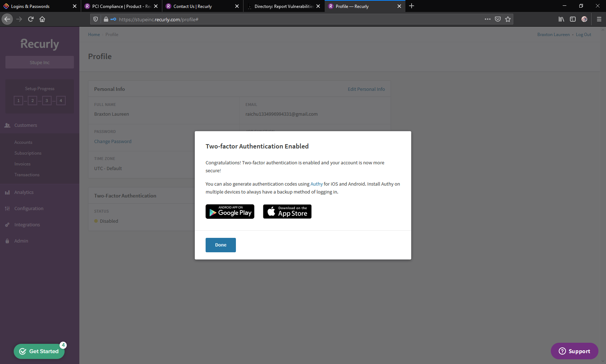Click the Home breadcrumb link
The height and width of the screenshot is (364, 606).
click(94, 35)
